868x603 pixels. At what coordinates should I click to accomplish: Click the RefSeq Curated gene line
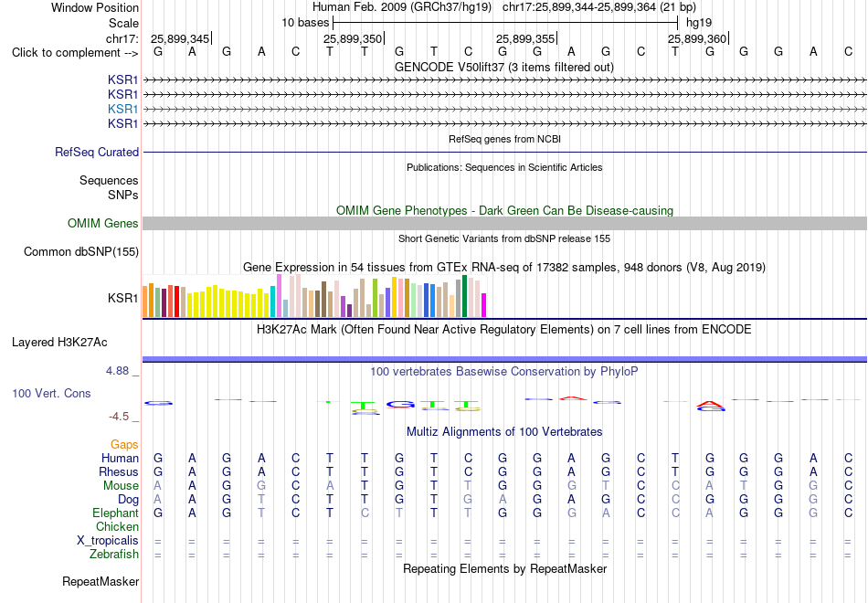click(504, 152)
